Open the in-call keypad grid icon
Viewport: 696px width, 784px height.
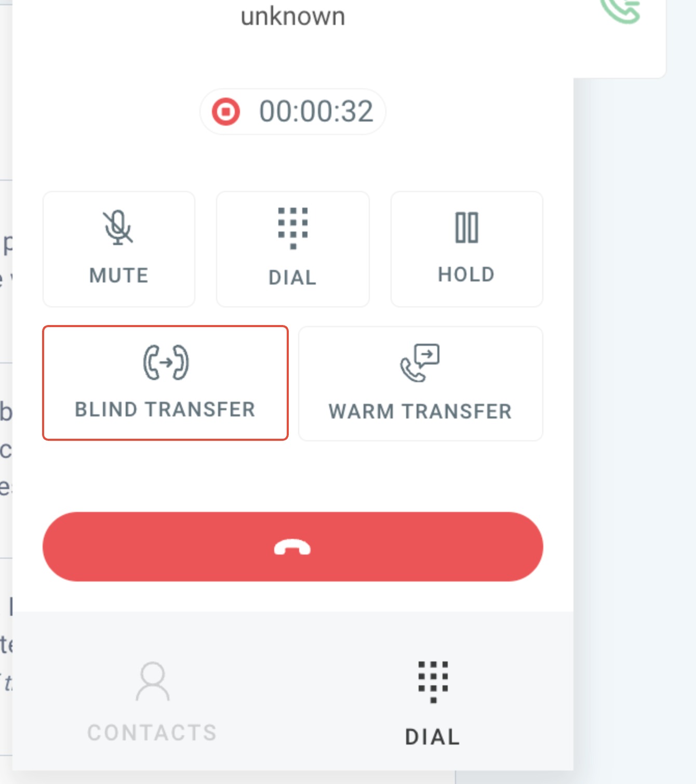[x=293, y=228]
